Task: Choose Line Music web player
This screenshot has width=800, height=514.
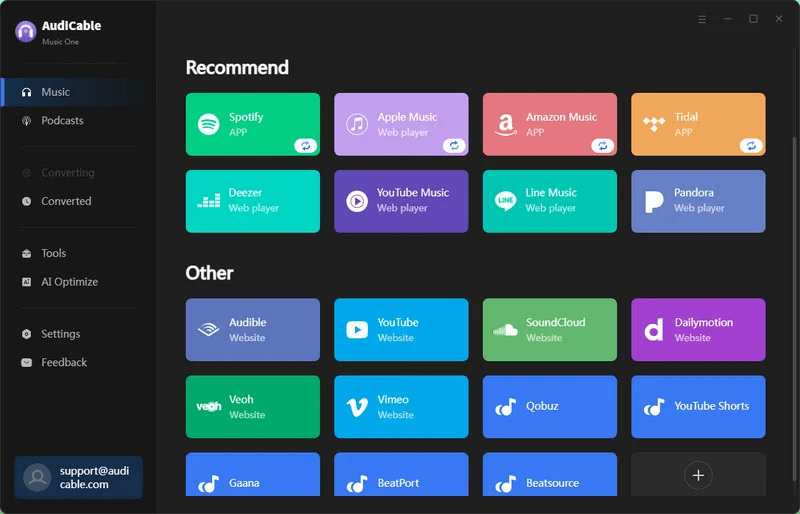Action: pyautogui.click(x=549, y=201)
